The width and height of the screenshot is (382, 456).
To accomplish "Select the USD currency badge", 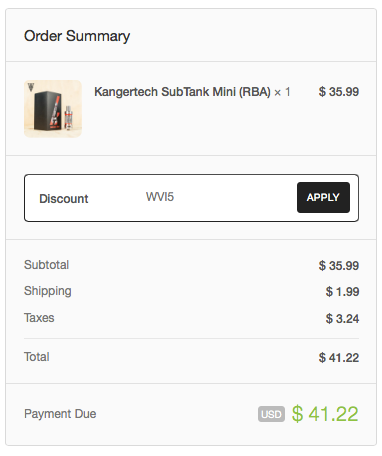I will 271,414.
